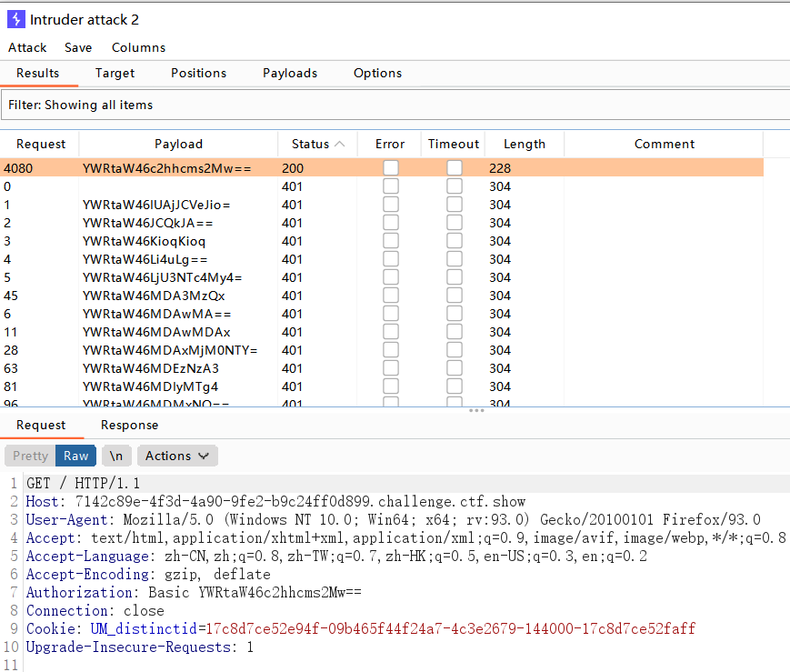The width and height of the screenshot is (790, 672).
Task: Switch to the Positions tab
Action: [198, 73]
